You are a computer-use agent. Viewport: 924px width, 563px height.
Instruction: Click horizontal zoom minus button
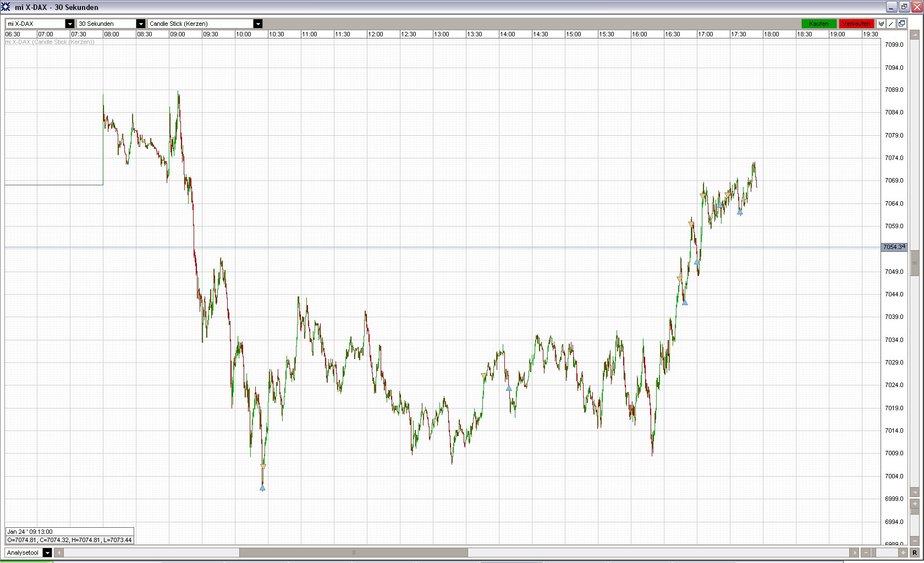tap(866, 553)
